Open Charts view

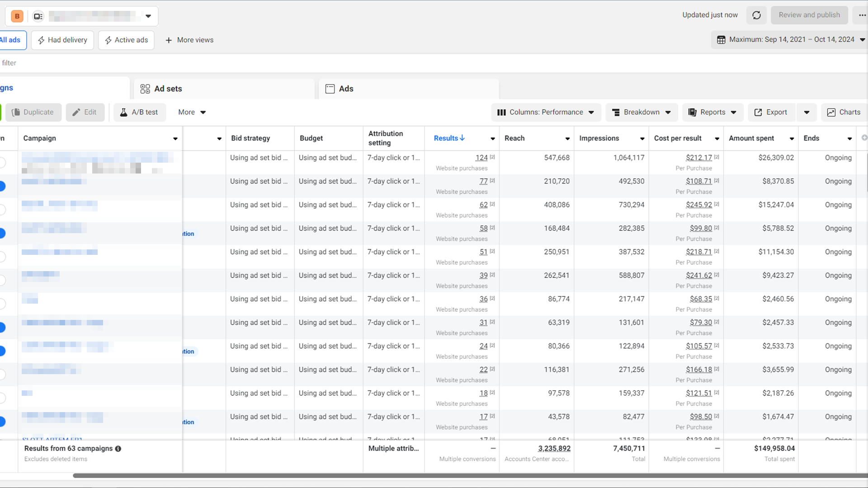click(843, 112)
